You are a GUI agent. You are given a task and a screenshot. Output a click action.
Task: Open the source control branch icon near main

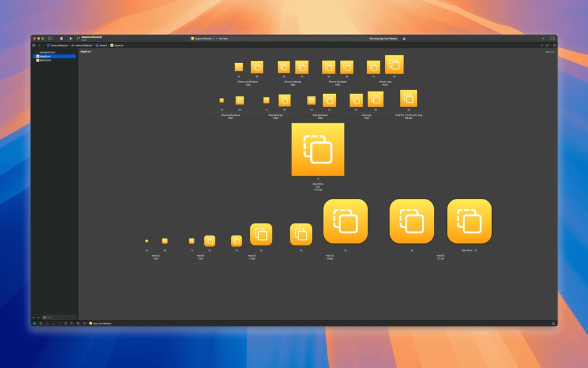78,38
